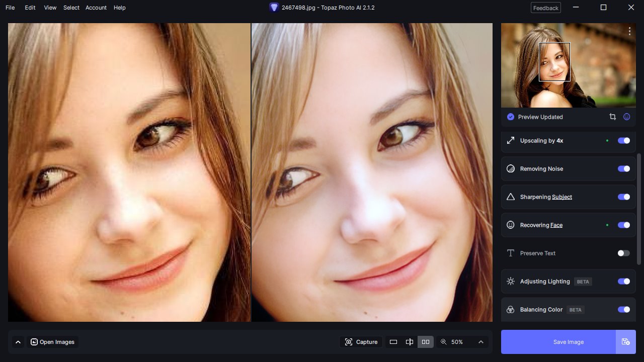This screenshot has width=644, height=362.
Task: Select side-by-side comparison view icon
Action: pos(426,342)
